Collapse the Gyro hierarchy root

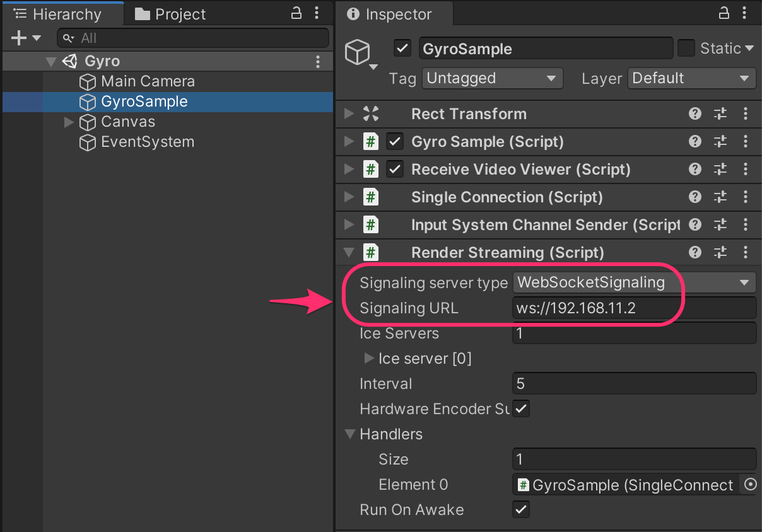pos(50,61)
